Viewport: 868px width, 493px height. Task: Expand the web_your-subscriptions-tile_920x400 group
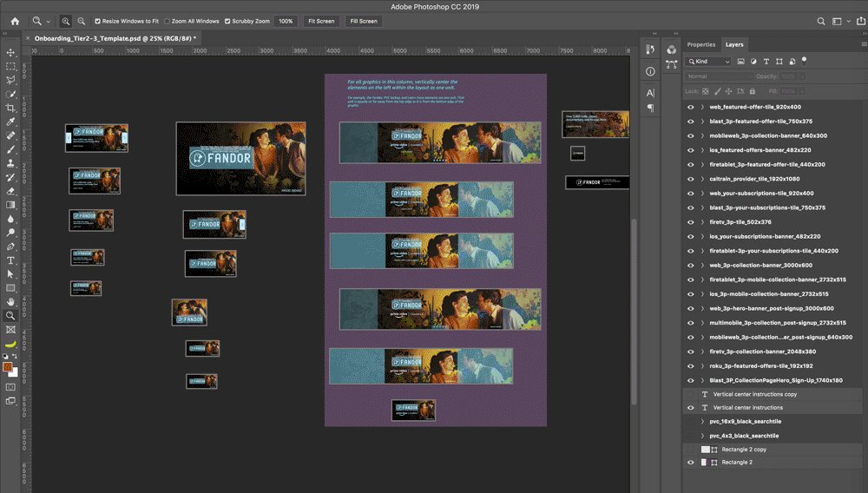[702, 193]
